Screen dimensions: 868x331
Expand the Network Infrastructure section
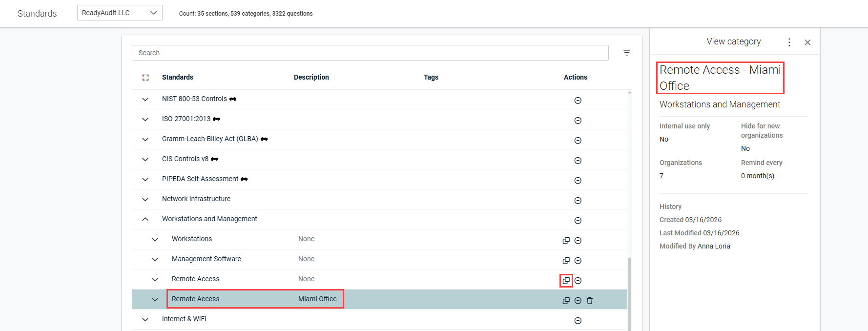[145, 199]
